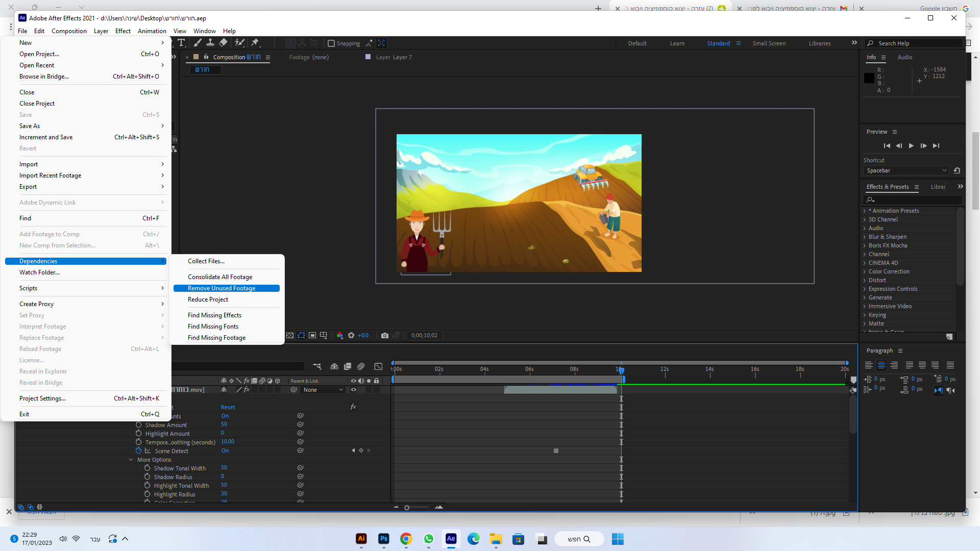
Task: Select the Type tool in the toolbar
Action: pyautogui.click(x=181, y=43)
